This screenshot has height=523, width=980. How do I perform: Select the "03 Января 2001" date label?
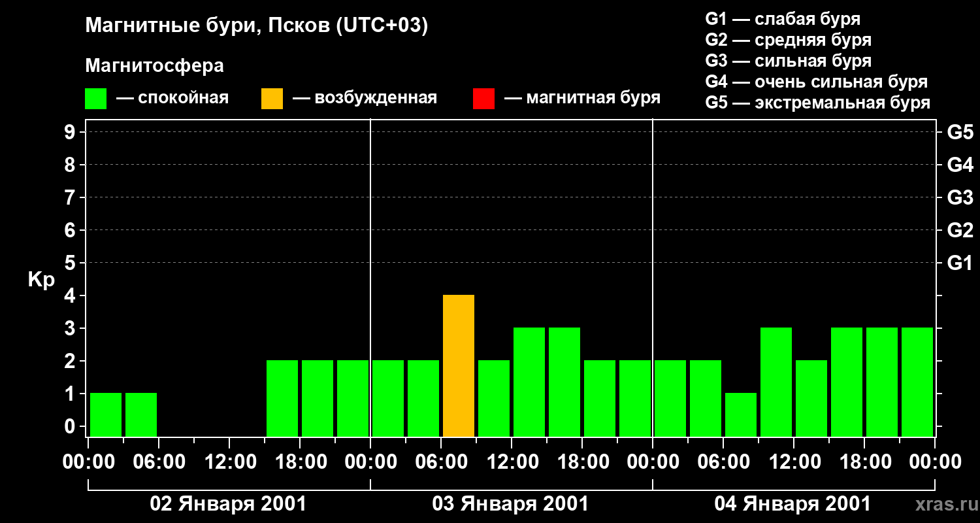point(510,504)
